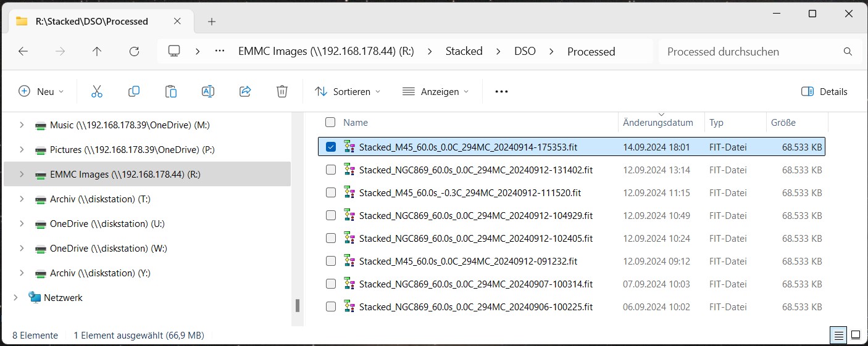Add a new tab with plus button
The width and height of the screenshot is (868, 346).
coord(212,22)
